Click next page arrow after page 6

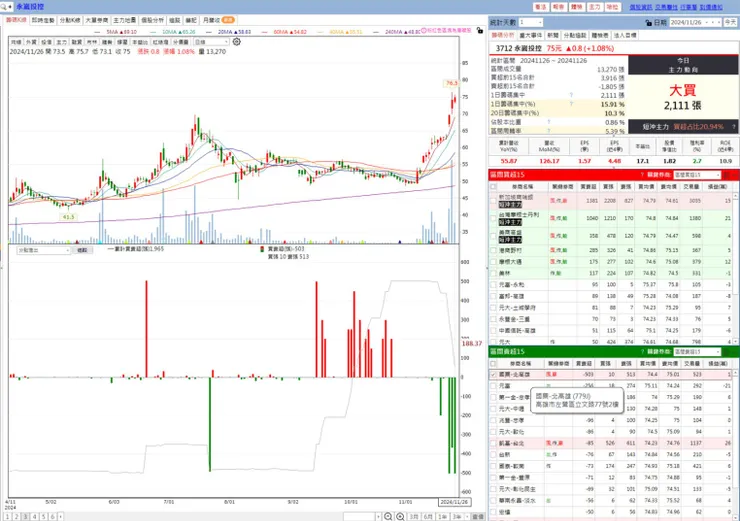[x=60, y=517]
